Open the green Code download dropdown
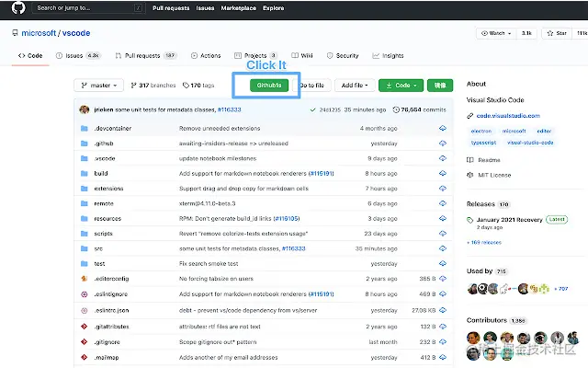The height and width of the screenshot is (368, 588). coord(401,86)
